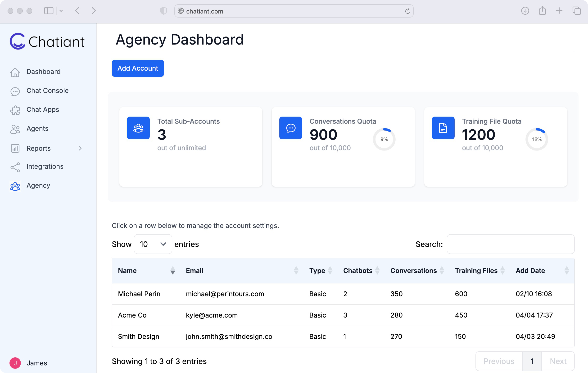Expand the Reports menu chevron
588x373 pixels.
[80, 148]
